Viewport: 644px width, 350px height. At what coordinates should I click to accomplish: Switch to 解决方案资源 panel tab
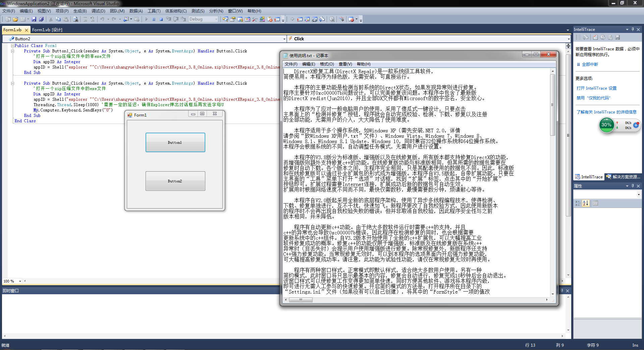[x=624, y=177]
